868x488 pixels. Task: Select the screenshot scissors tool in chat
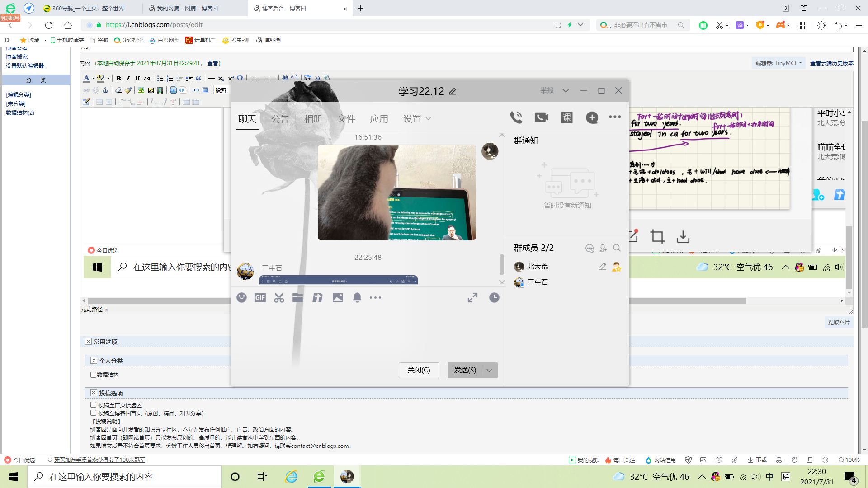279,297
